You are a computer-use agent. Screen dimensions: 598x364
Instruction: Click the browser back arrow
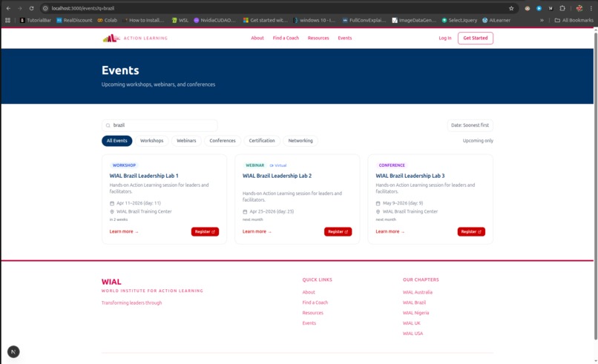(x=8, y=8)
